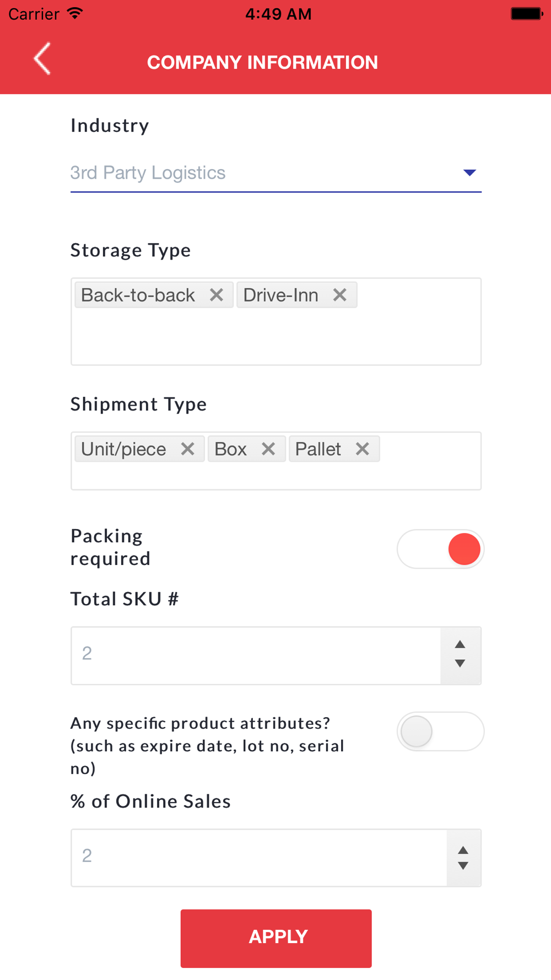Image resolution: width=551 pixels, height=980 pixels.
Task: Remove the Pallet shipment tag
Action: (x=363, y=449)
